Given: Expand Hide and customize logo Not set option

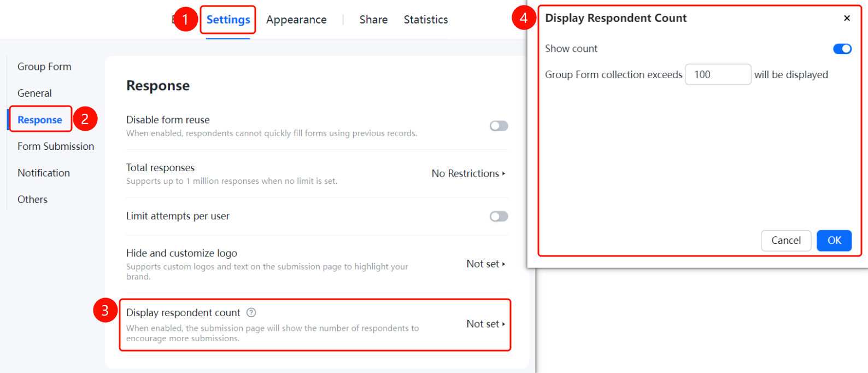Looking at the screenshot, I should [486, 264].
